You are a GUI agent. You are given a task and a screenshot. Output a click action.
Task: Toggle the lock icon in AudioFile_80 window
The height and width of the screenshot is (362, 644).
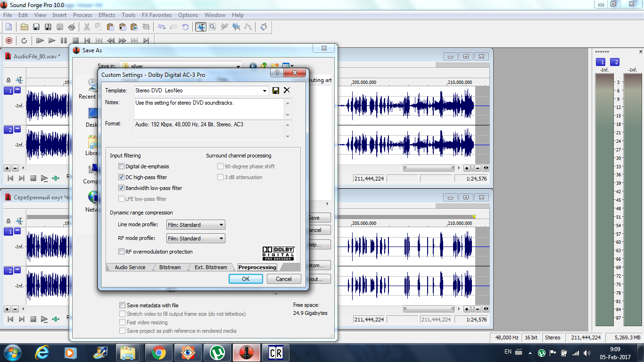[x=8, y=80]
